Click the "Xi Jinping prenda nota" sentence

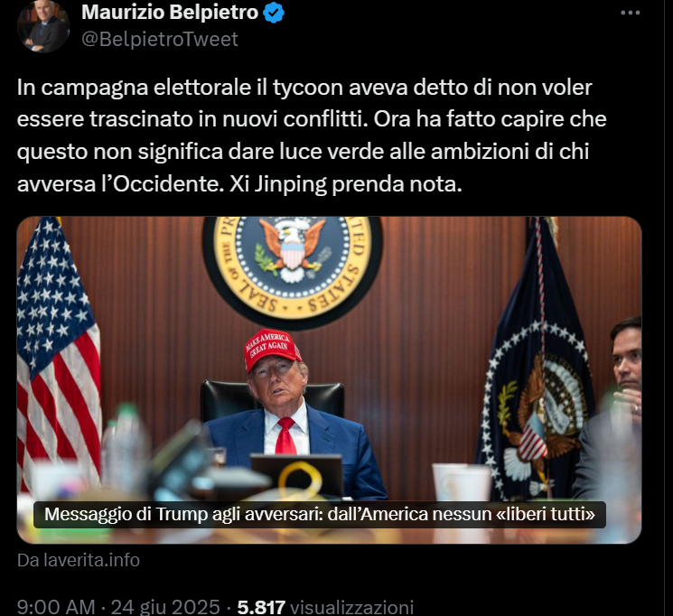(345, 184)
